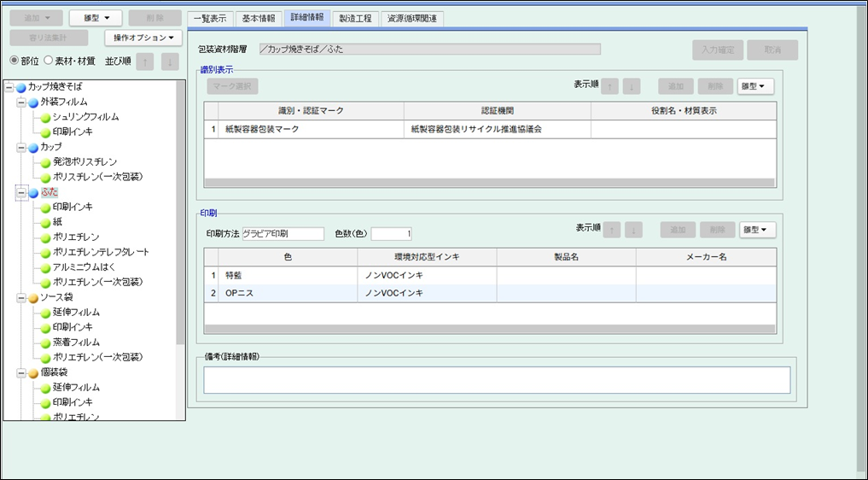Click the green icon next to シュリンクフィルム
The width and height of the screenshot is (868, 480).
[46, 117]
